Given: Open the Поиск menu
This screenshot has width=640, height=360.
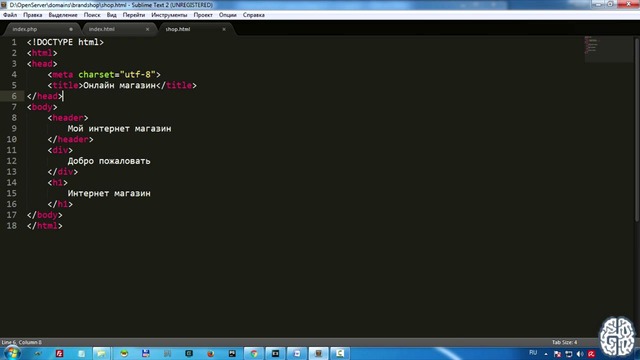Looking at the screenshot, I should point(92,15).
